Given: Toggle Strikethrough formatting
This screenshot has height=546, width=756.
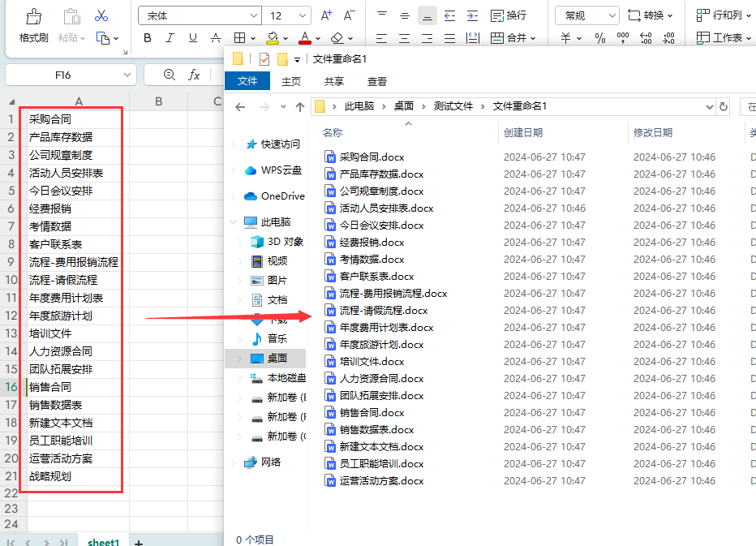Looking at the screenshot, I should pos(216,38).
